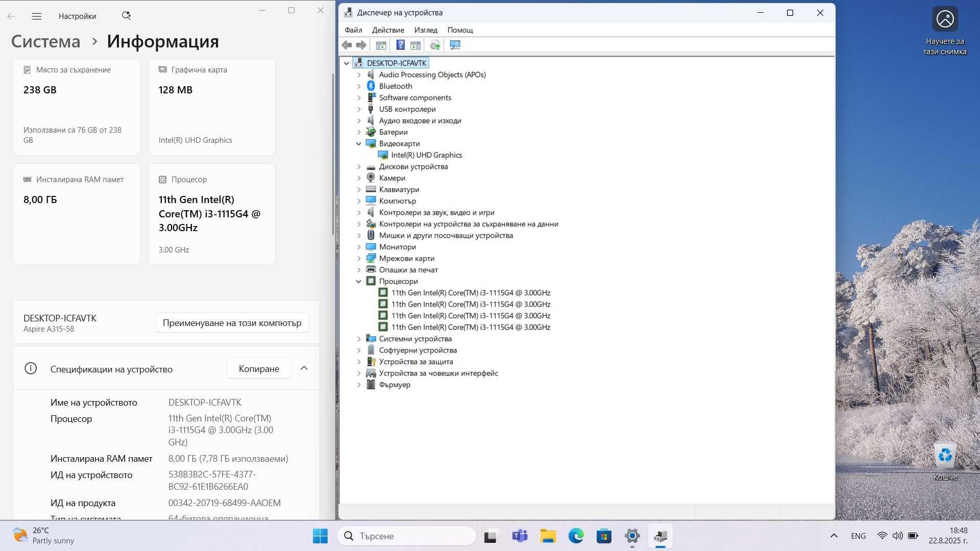Viewport: 980px width, 551px height.
Task: Go back using the Settings back arrow
Action: click(x=11, y=16)
